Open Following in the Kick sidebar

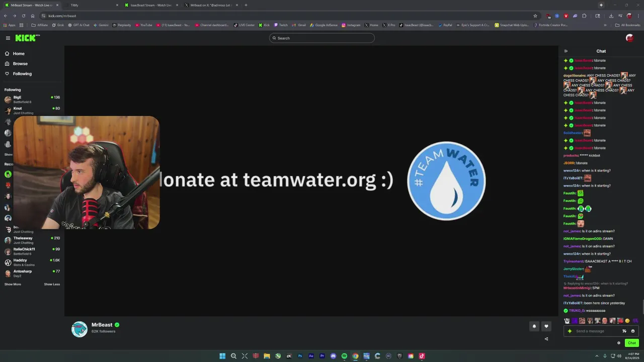pos(22,74)
